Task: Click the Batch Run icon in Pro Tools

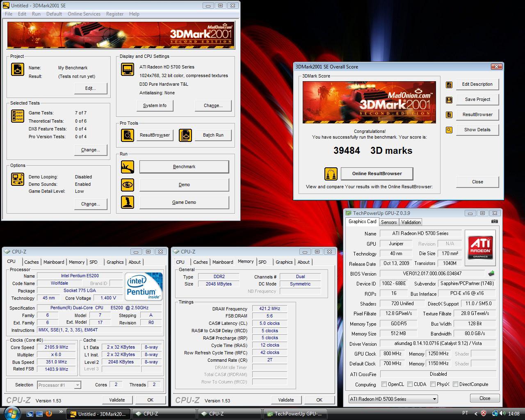Action: [x=185, y=135]
